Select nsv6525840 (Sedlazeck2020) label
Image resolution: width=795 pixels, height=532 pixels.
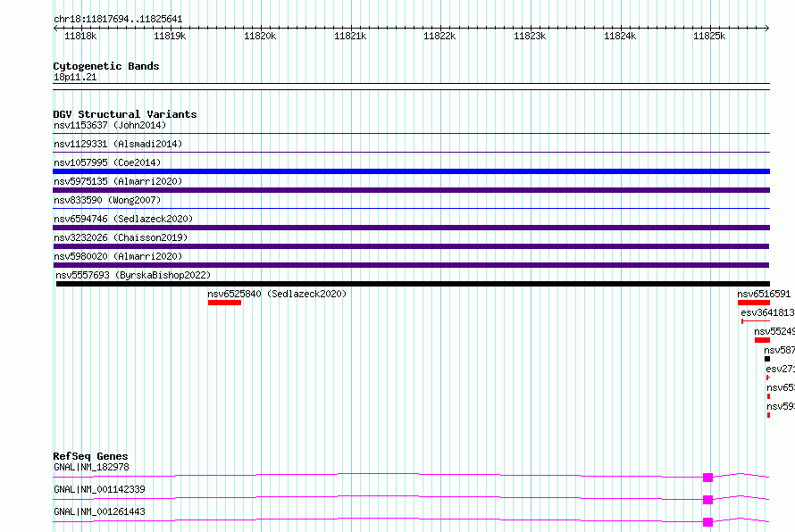[x=277, y=294]
